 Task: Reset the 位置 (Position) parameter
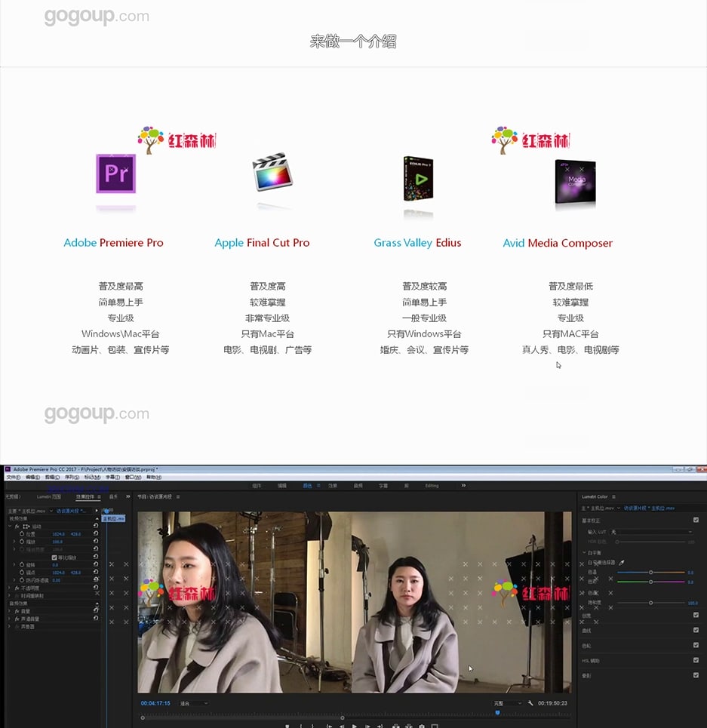click(x=96, y=534)
